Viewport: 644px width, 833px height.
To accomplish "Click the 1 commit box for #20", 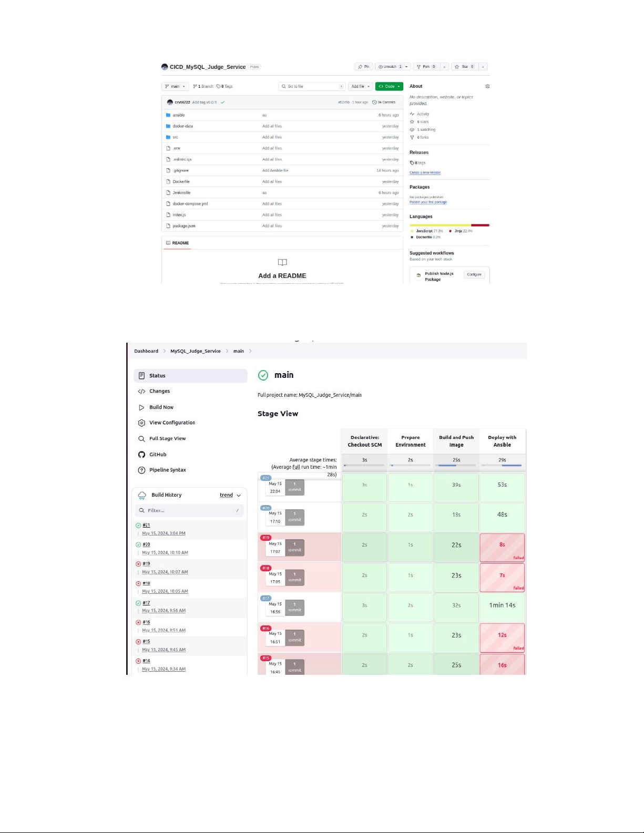I will pos(294,518).
